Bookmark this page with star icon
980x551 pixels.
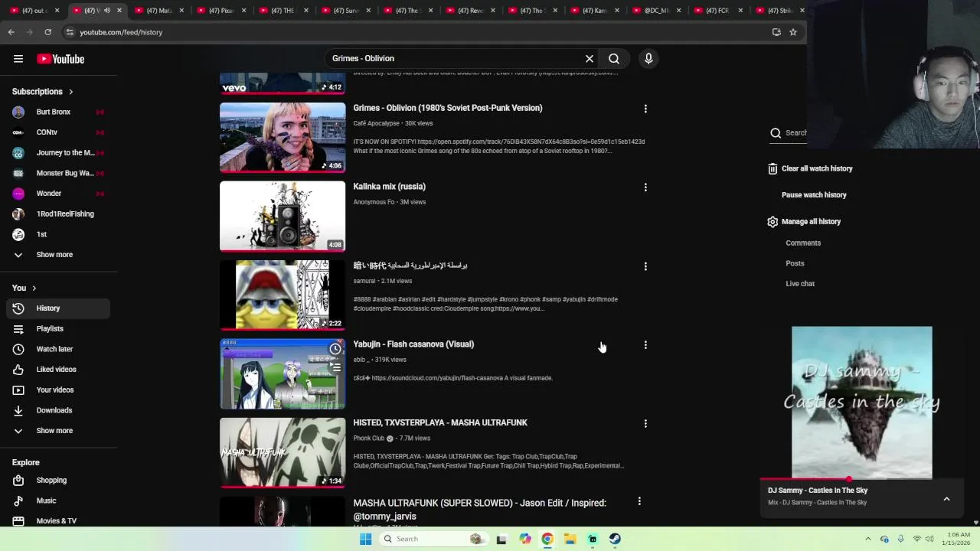coord(793,32)
